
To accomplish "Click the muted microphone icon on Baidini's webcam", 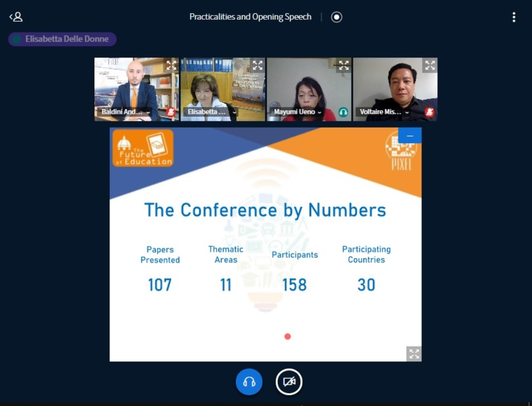I will click(171, 112).
